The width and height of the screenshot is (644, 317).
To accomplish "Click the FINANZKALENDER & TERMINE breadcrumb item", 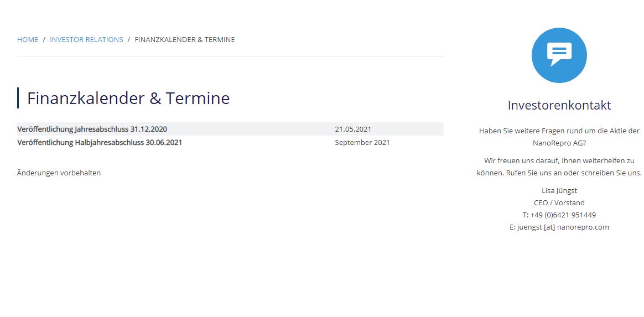I will 185,40.
